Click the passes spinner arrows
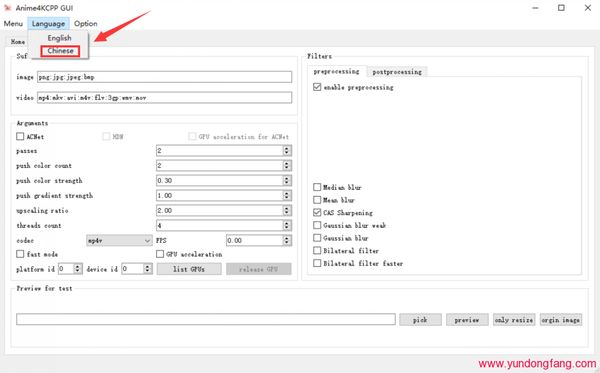 tap(287, 150)
